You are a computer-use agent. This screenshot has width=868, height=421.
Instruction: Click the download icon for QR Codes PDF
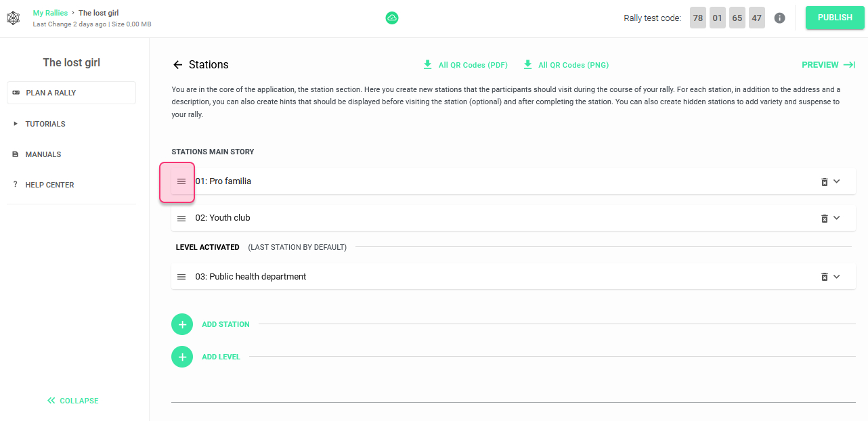(x=427, y=65)
